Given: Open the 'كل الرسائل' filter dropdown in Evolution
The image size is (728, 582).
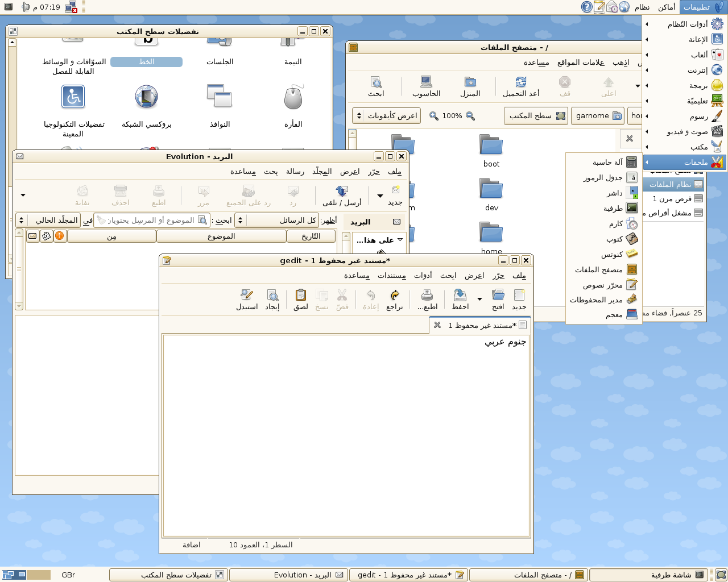Looking at the screenshot, I should click(276, 221).
